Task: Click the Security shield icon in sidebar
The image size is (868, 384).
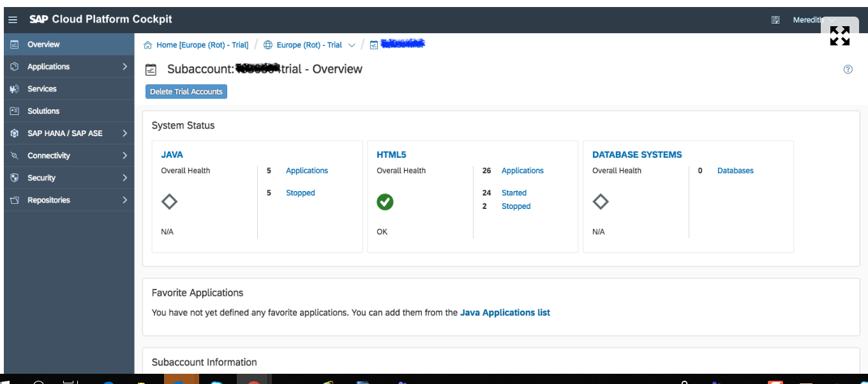Action: (x=15, y=178)
